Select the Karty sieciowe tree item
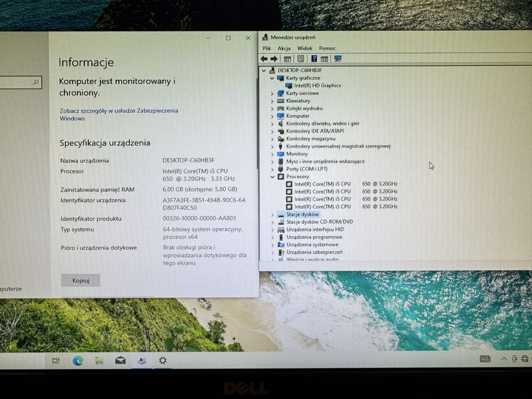Image resolution: width=532 pixels, height=399 pixels. point(302,93)
